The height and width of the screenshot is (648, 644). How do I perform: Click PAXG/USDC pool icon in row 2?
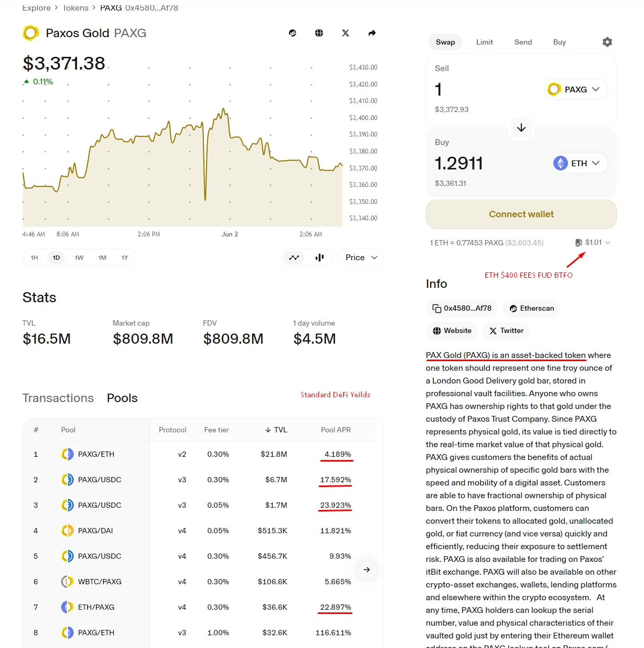click(67, 480)
